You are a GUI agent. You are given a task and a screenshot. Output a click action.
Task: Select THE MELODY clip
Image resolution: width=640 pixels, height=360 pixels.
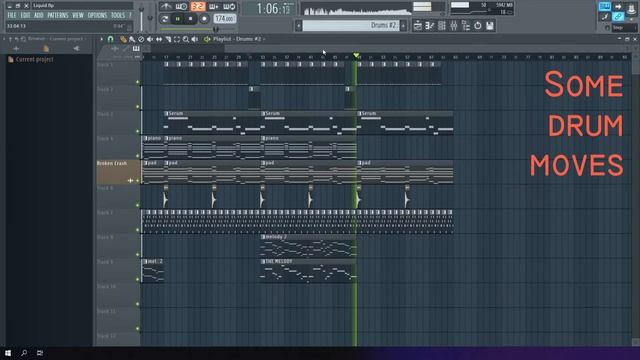309,270
